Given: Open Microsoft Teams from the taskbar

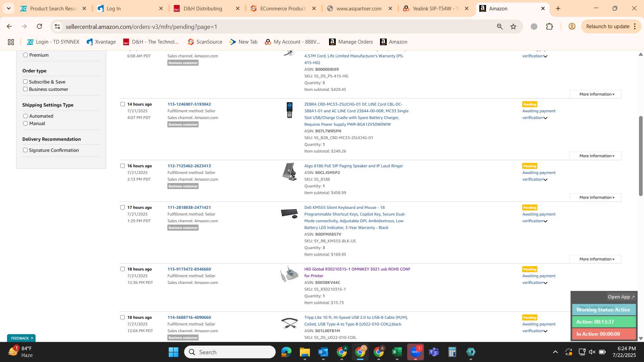Looking at the screenshot, I should pyautogui.click(x=434, y=352).
